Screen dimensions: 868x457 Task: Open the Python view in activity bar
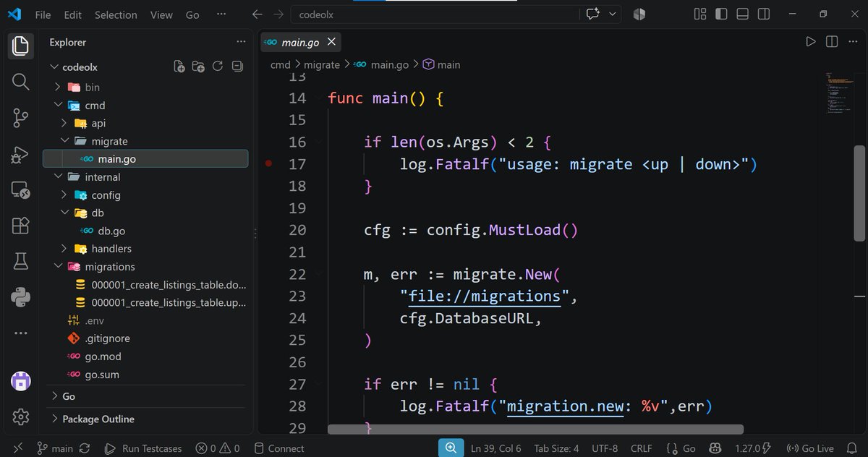[20, 296]
